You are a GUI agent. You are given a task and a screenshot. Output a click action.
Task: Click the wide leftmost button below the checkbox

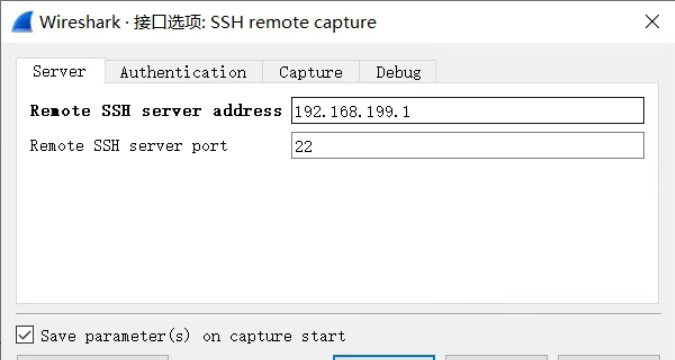coord(93,357)
